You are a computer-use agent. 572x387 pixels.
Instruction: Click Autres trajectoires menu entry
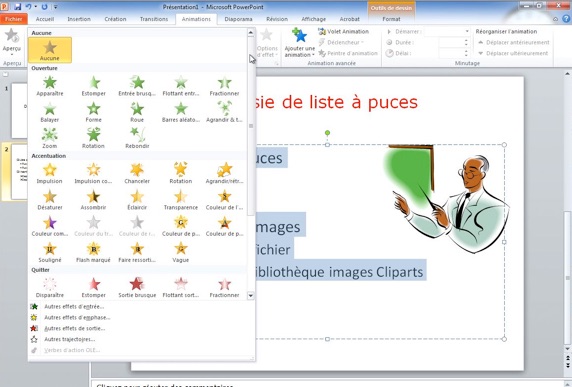(69, 339)
